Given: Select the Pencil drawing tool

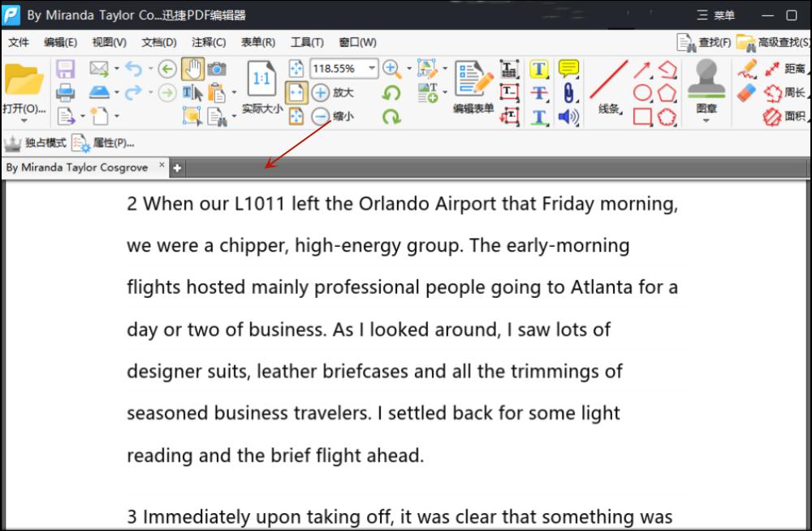Looking at the screenshot, I should point(747,69).
